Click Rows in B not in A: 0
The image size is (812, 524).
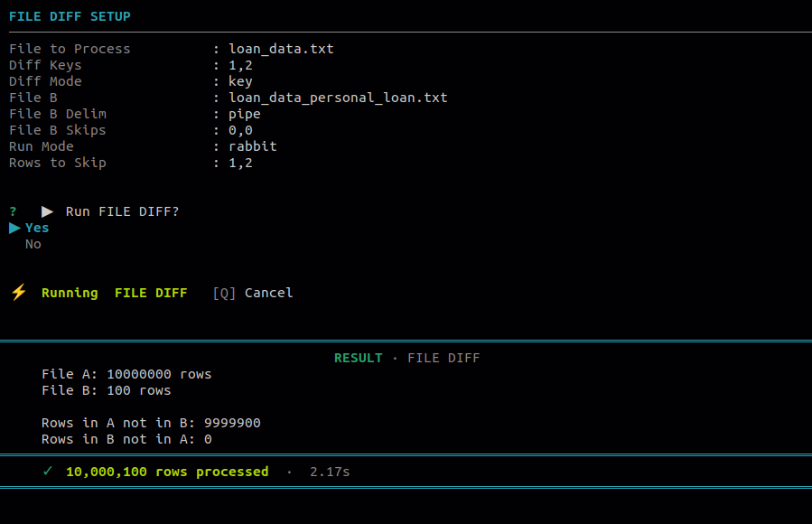(x=126, y=440)
